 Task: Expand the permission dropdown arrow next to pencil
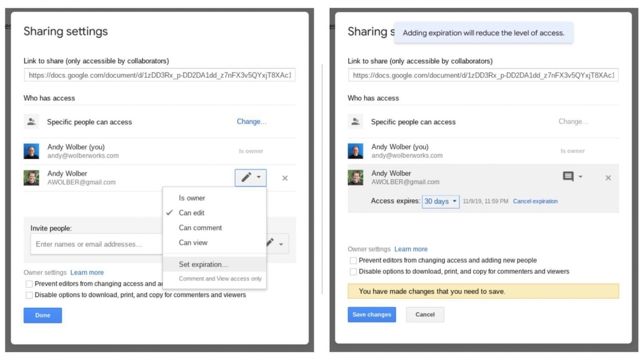[259, 177]
